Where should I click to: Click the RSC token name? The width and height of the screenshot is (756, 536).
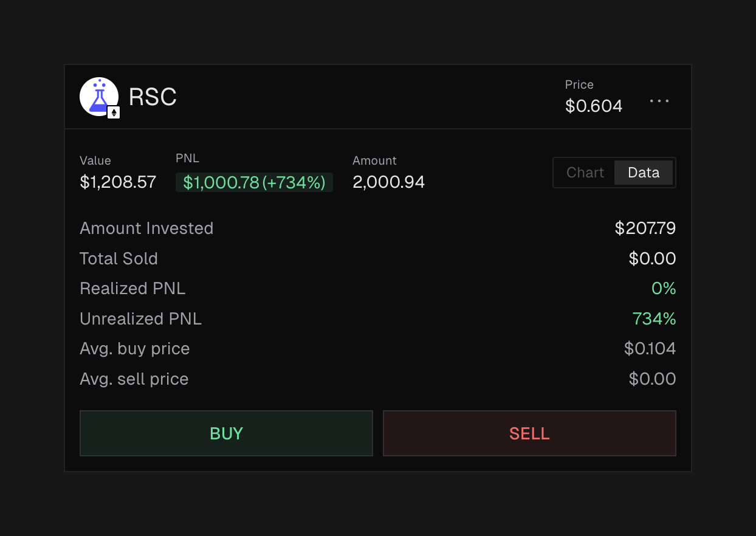(153, 97)
